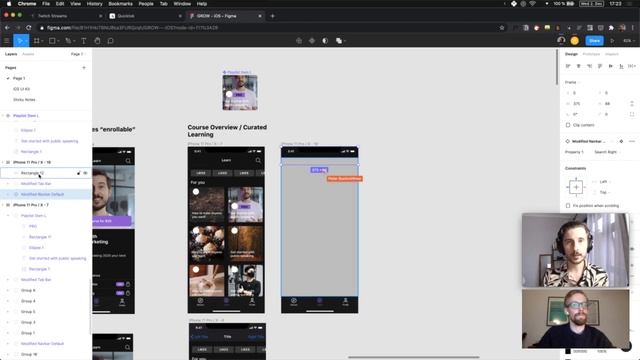Switch to the Inspect tab
The image size is (640, 360).
click(611, 54)
